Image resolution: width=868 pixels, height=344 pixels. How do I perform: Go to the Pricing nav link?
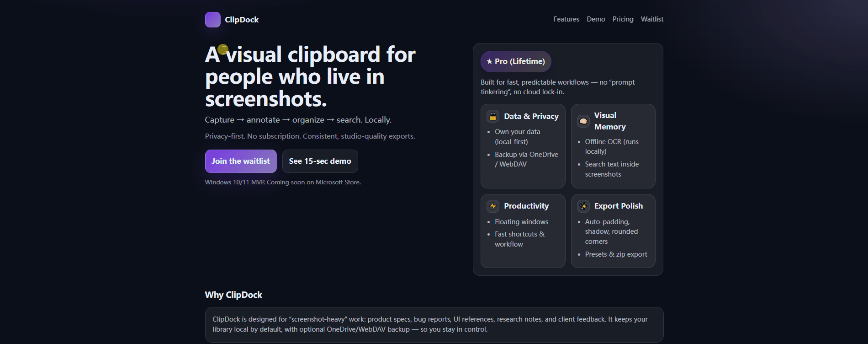click(x=623, y=19)
